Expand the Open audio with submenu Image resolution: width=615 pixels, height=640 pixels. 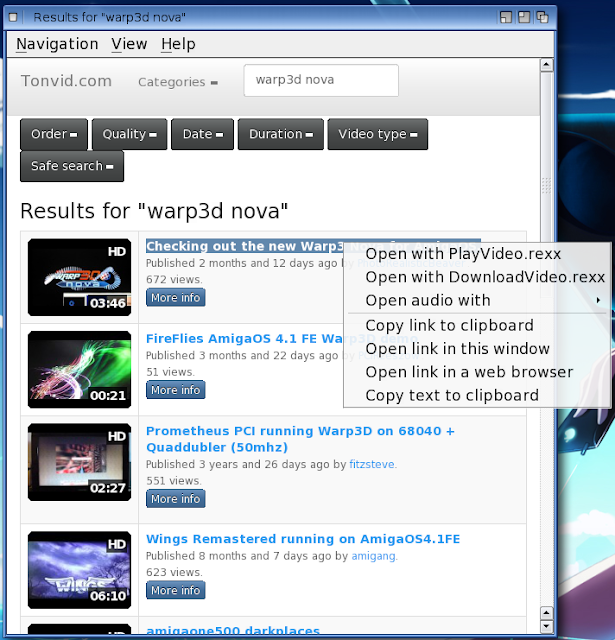pos(477,300)
